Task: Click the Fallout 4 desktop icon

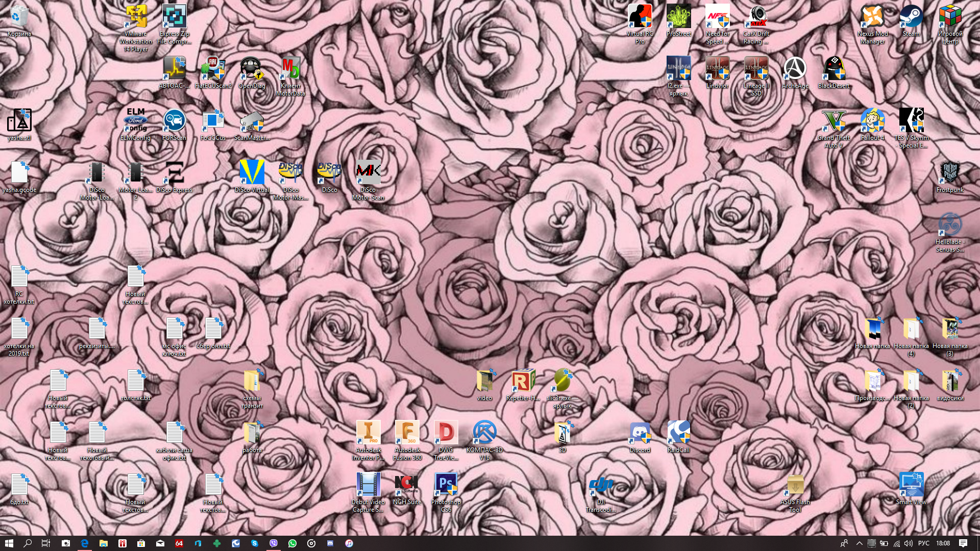Action: point(872,121)
